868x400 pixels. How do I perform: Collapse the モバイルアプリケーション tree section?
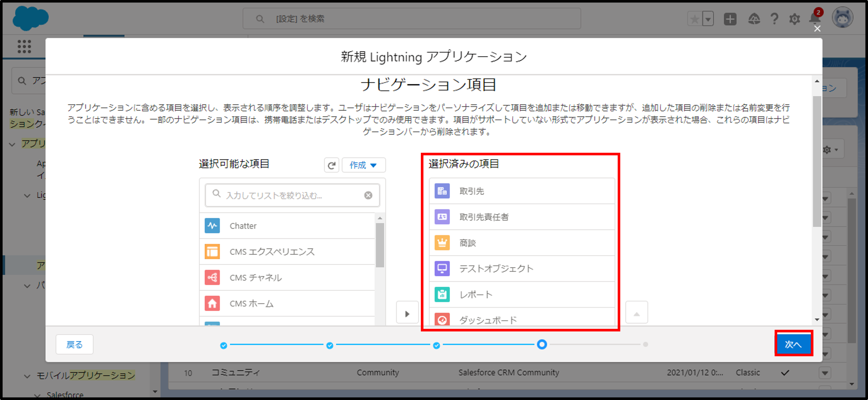click(x=27, y=376)
